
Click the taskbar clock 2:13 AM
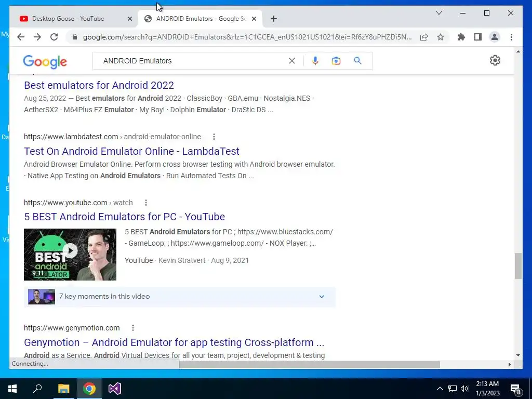pos(487,389)
